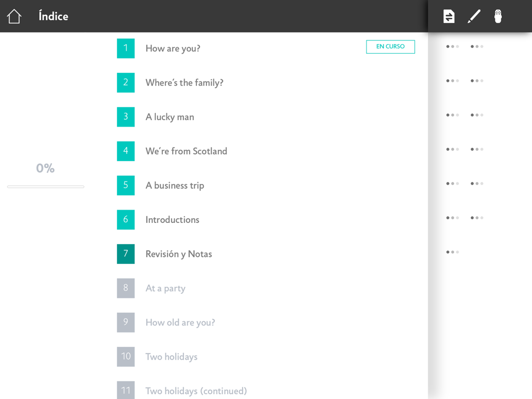
Task: Click the dots indicator beside "Revisión y Notas"
Action: (452, 252)
